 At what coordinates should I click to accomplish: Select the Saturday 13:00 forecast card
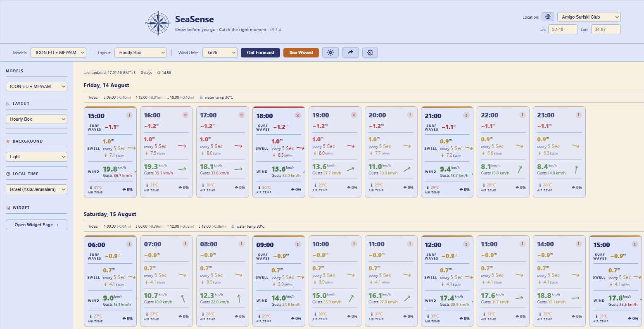point(503,282)
